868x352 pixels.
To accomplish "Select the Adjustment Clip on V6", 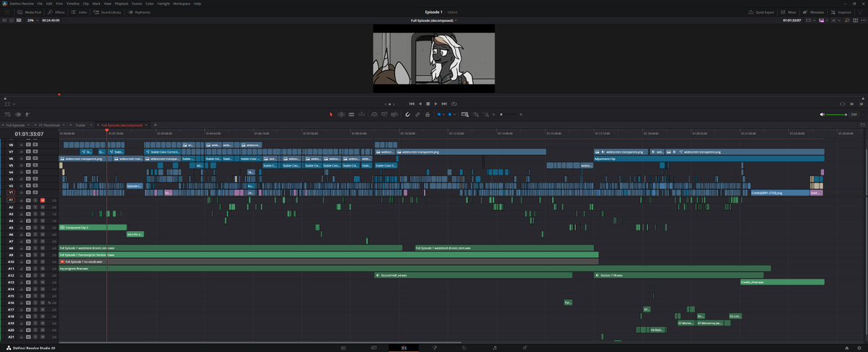I will pyautogui.click(x=709, y=159).
